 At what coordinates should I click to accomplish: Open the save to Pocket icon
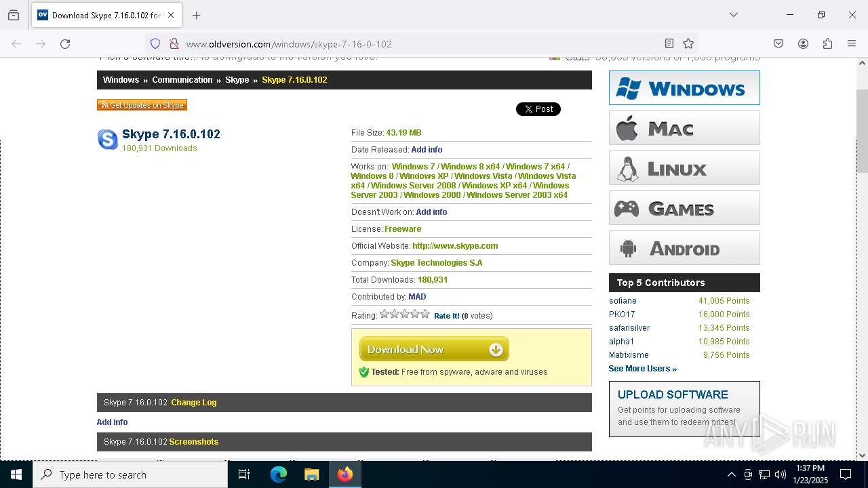pos(778,44)
